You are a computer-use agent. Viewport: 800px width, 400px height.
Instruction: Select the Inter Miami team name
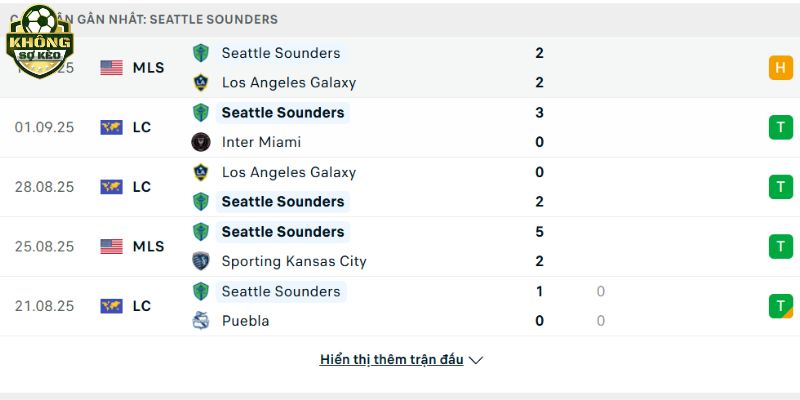click(x=261, y=142)
